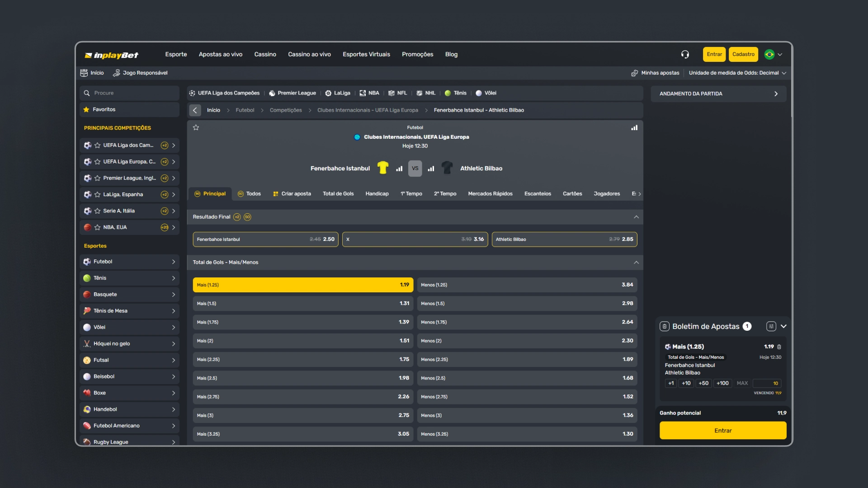Viewport: 868px width, 488px height.
Task: Go back with breadcrumb arrow button
Action: tap(195, 110)
